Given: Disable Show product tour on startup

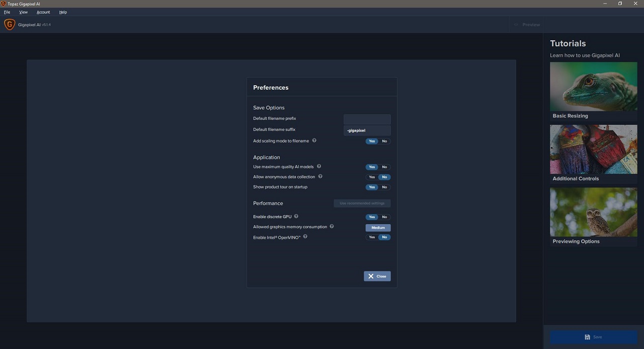Looking at the screenshot, I should coord(384,187).
